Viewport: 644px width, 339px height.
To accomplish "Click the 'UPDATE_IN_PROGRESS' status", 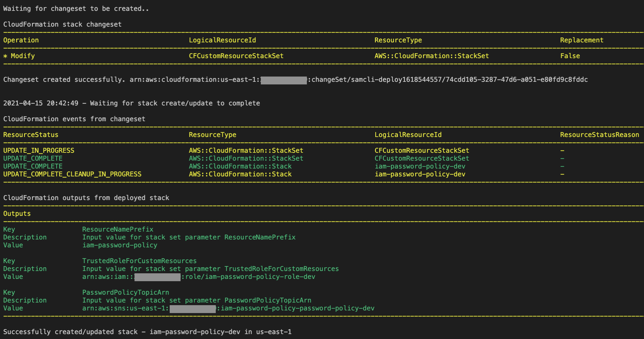I will tap(39, 150).
